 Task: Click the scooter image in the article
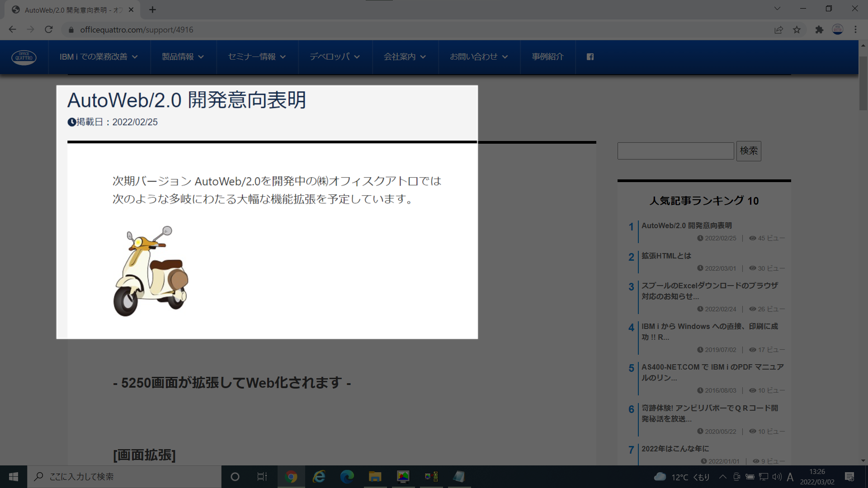tap(151, 271)
